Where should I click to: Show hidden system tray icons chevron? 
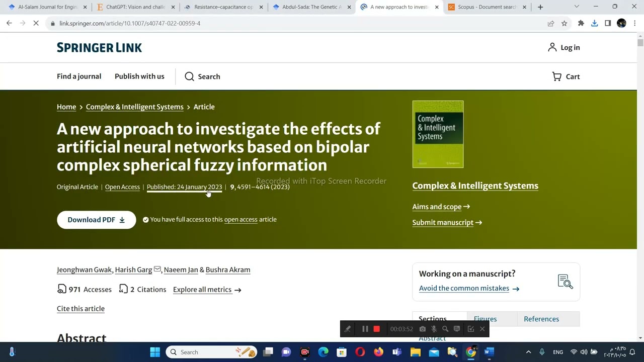528,352
